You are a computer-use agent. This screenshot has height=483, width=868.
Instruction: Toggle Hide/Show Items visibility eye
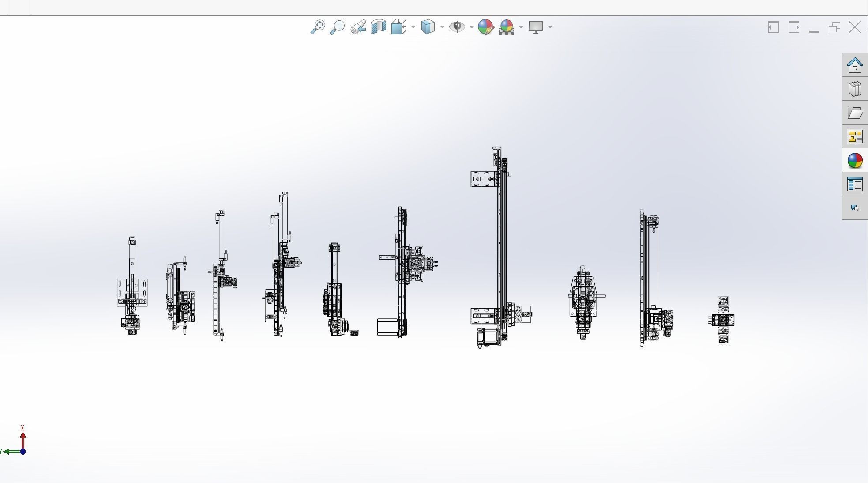click(x=458, y=27)
